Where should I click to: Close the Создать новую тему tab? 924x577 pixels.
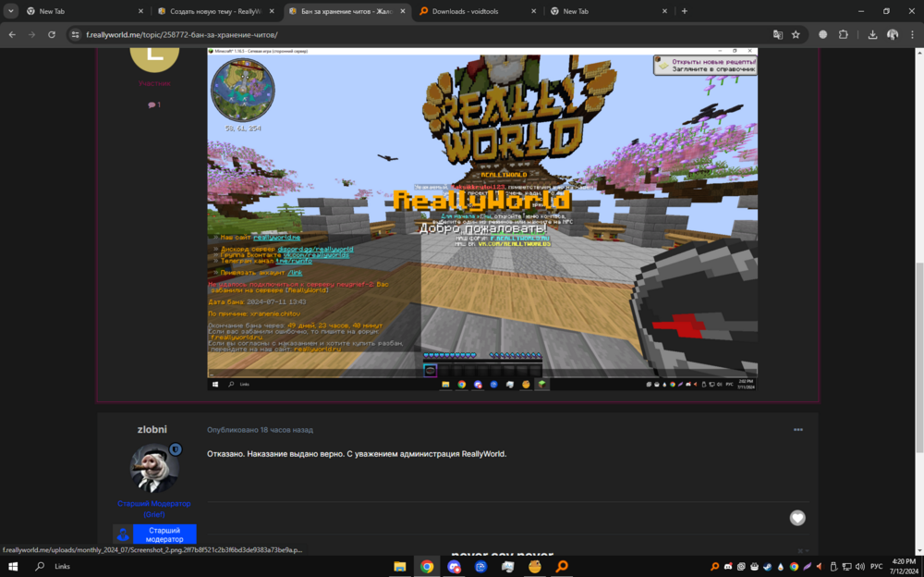[x=271, y=11]
